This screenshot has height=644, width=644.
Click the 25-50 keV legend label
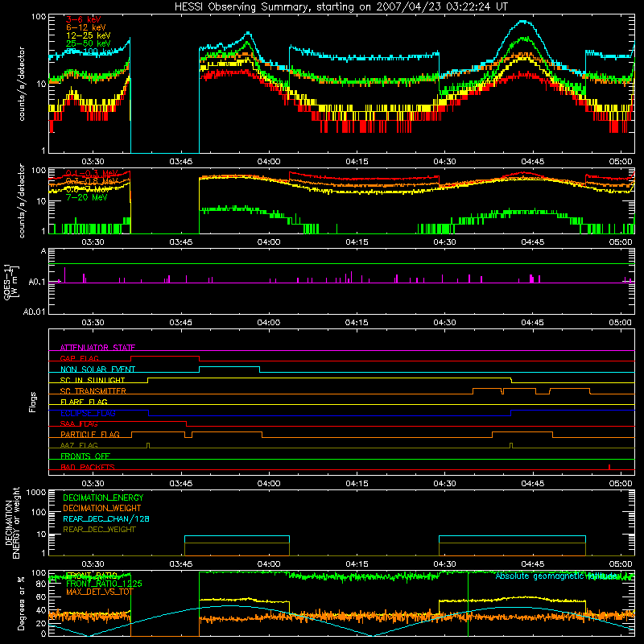(89, 43)
